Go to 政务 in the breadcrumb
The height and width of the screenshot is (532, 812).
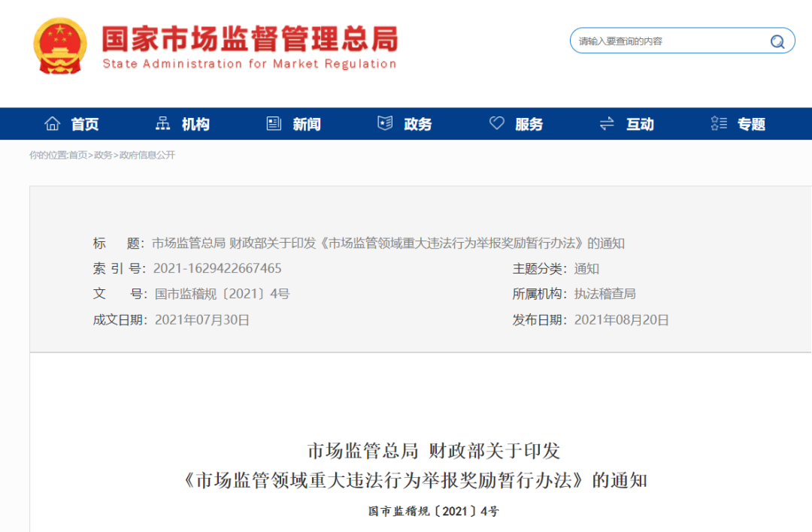(x=103, y=156)
